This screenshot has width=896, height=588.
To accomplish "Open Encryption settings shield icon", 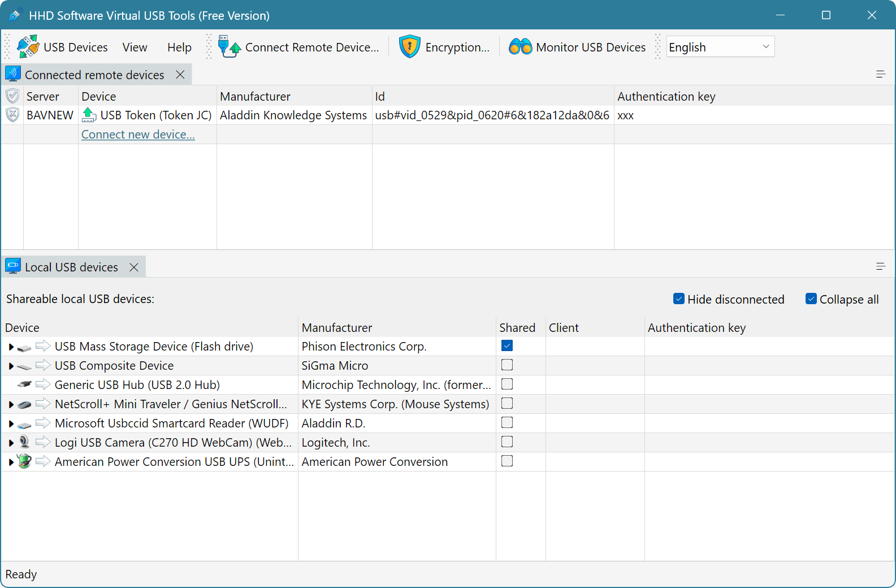I will (409, 47).
